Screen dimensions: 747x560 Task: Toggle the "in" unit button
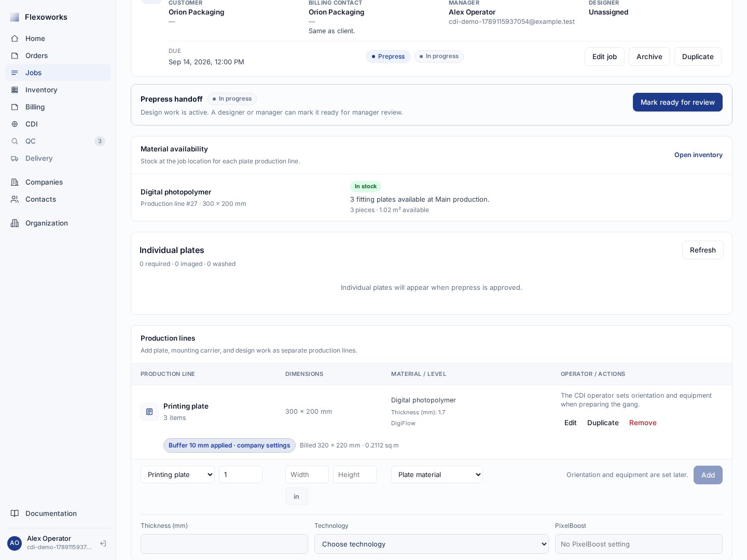pos(297,496)
